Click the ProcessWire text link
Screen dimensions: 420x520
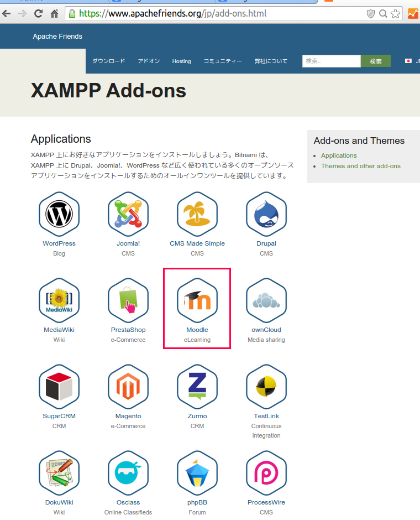tap(266, 502)
